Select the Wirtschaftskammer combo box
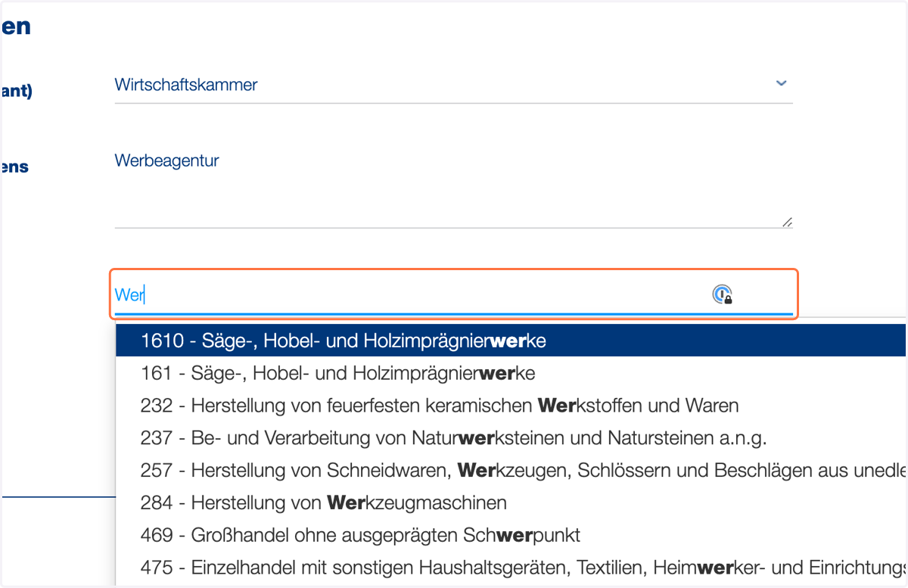The height and width of the screenshot is (588, 908). point(453,85)
